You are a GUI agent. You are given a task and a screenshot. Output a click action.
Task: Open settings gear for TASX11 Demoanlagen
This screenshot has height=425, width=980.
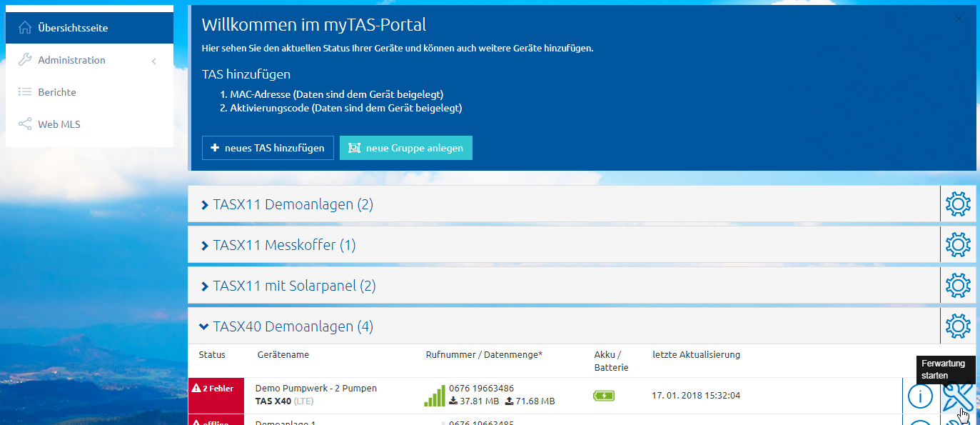pos(958,204)
